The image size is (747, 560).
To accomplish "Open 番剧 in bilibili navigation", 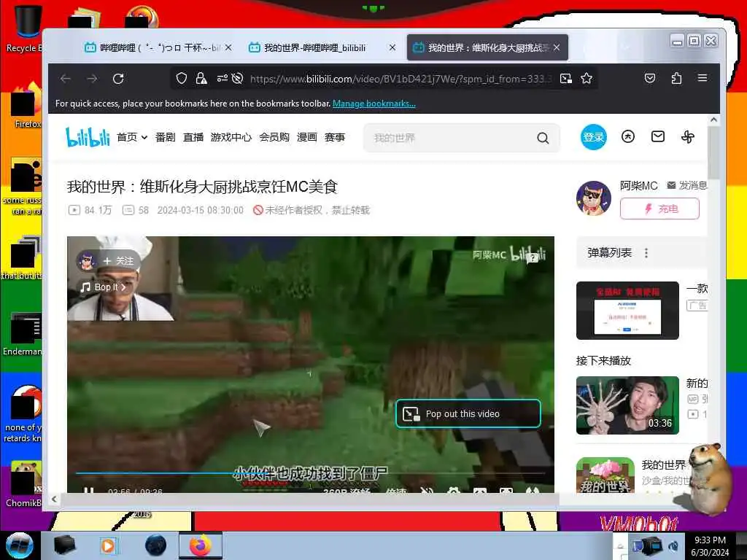I will [166, 138].
